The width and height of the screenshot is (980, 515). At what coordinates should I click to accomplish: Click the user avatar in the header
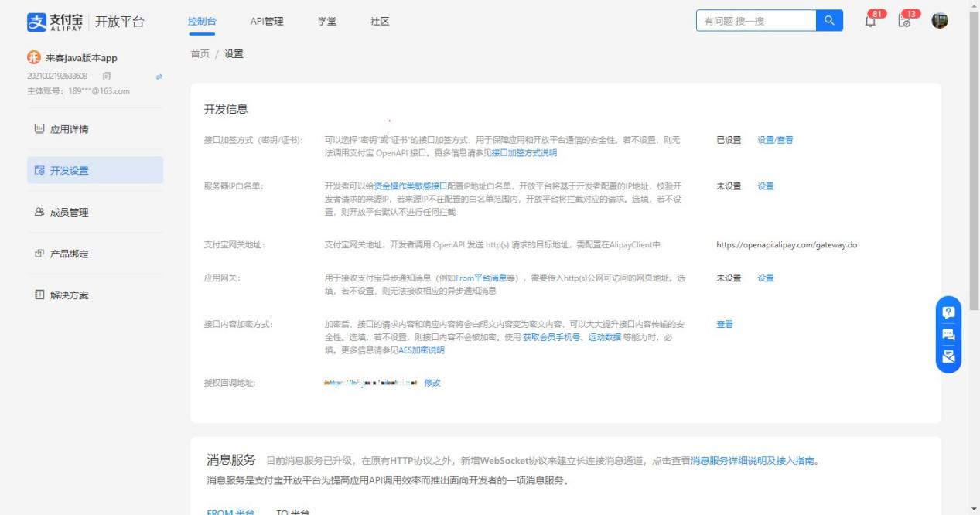(940, 22)
